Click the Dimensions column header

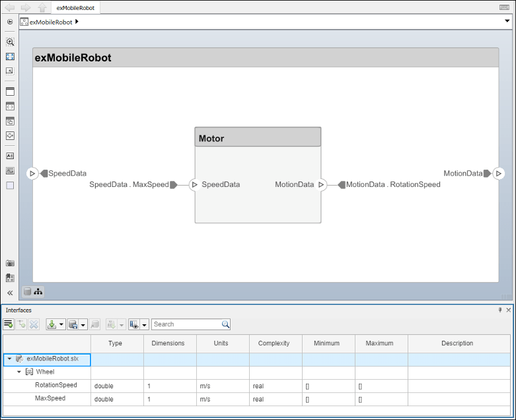coord(170,343)
